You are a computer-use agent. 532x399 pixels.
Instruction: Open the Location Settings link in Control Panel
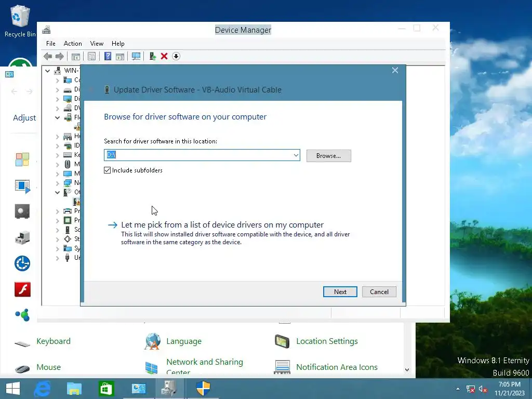(327, 341)
